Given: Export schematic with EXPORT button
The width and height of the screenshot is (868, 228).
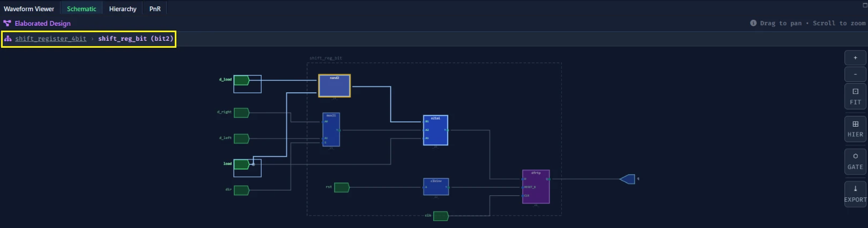Looking at the screenshot, I should coord(855,194).
